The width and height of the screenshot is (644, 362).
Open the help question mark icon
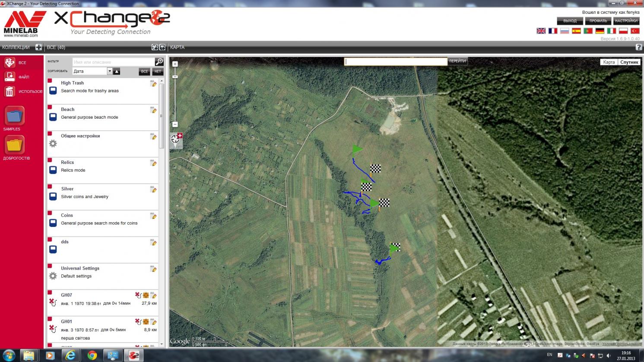639,47
